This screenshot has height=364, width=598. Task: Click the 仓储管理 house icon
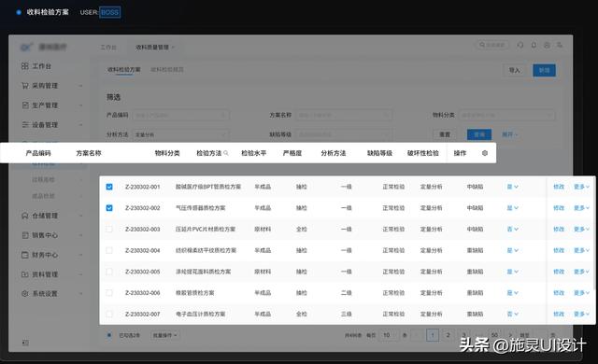coord(25,216)
